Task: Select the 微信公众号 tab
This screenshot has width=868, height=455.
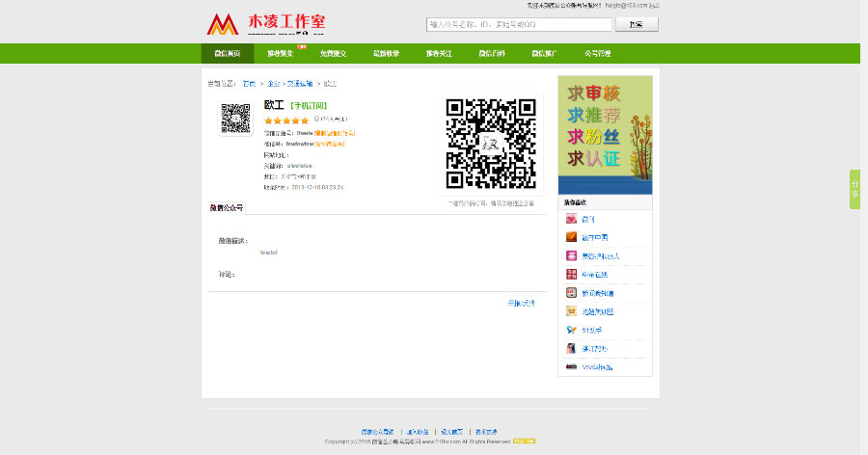Action: point(227,208)
